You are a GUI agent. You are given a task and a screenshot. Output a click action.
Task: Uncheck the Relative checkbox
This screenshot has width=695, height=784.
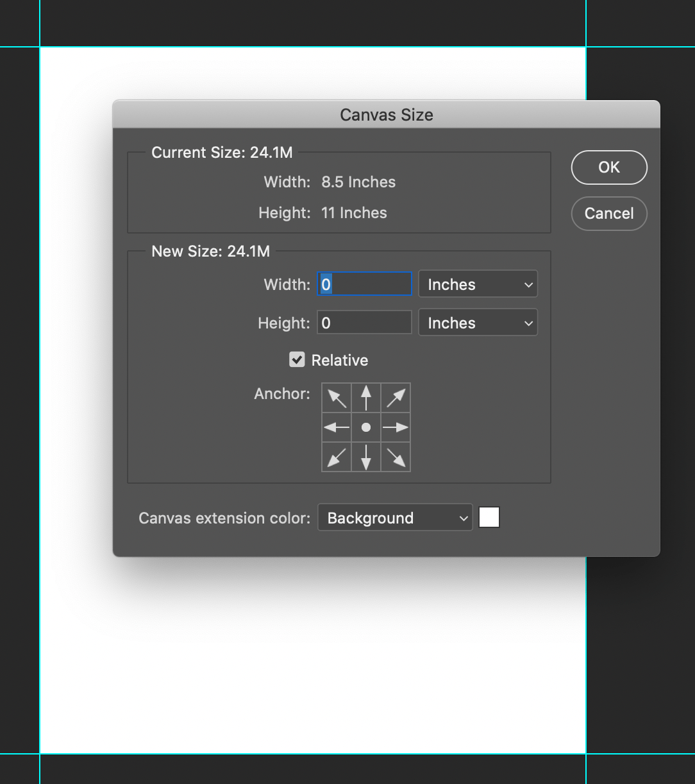[297, 360]
